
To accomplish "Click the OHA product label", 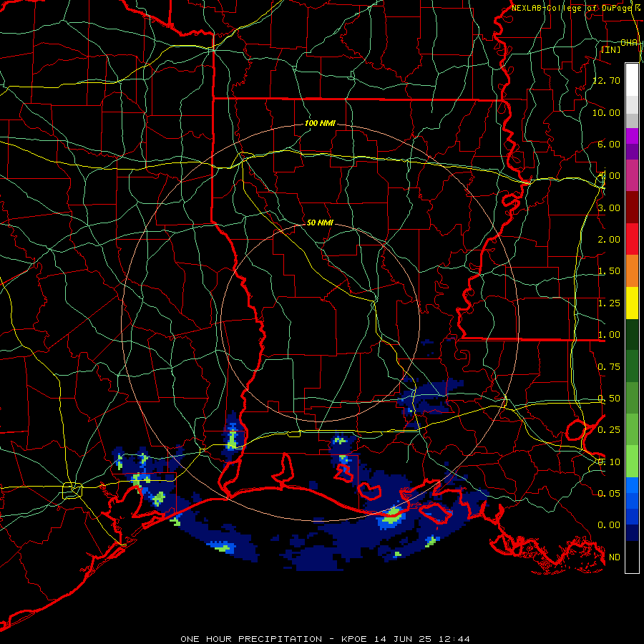I will [629, 43].
